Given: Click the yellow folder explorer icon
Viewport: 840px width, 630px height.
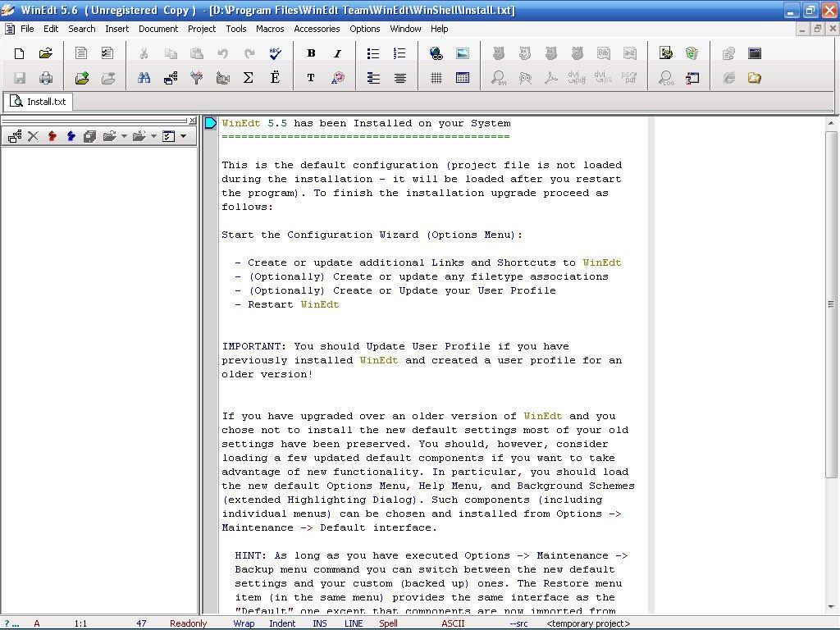Looking at the screenshot, I should pyautogui.click(x=755, y=78).
